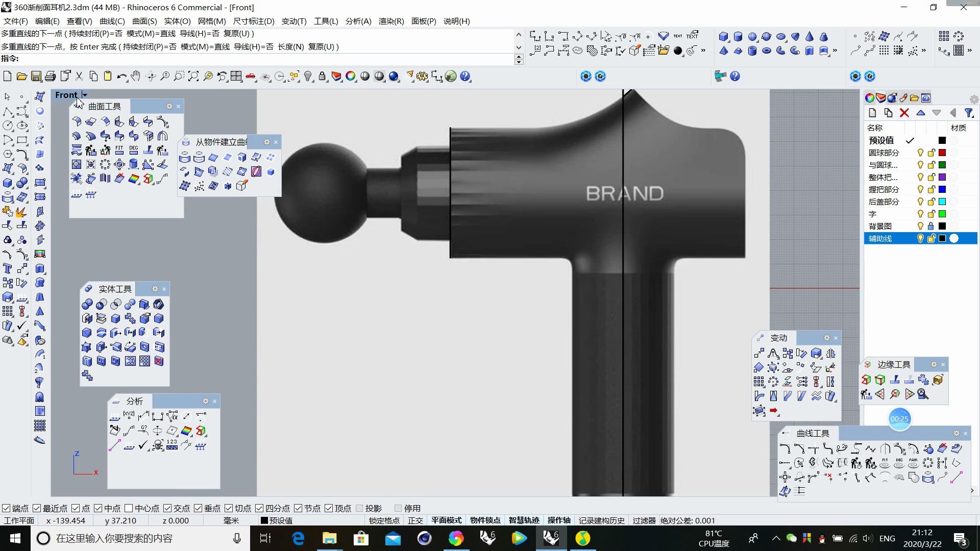Click the color wheel icon in main toolbar
Screen dimensions: 980x551
pyautogui.click(x=351, y=77)
